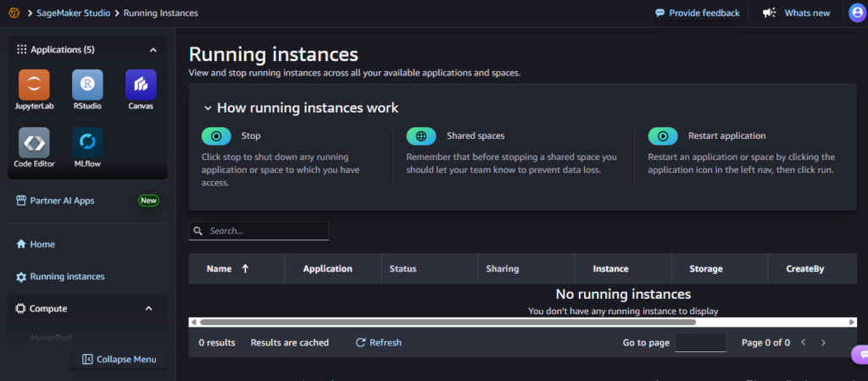Click SageMaker Studio breadcrumb link
This screenshot has height=381, width=868.
pyautogui.click(x=74, y=13)
